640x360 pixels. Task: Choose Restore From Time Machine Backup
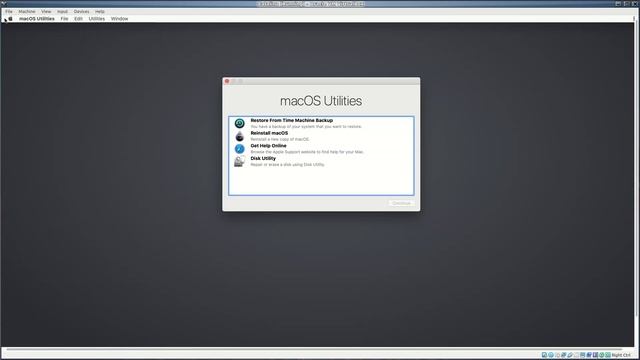click(x=291, y=120)
